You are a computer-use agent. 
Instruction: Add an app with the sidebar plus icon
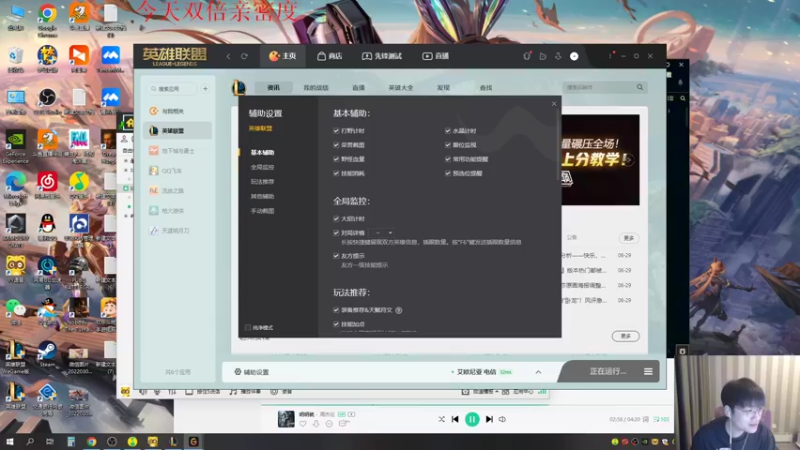(205, 89)
